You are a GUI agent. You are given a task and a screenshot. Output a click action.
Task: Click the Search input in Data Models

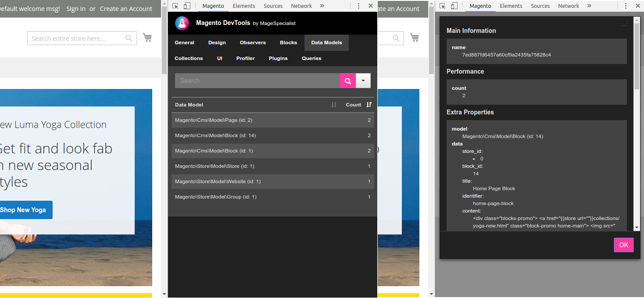tap(257, 81)
